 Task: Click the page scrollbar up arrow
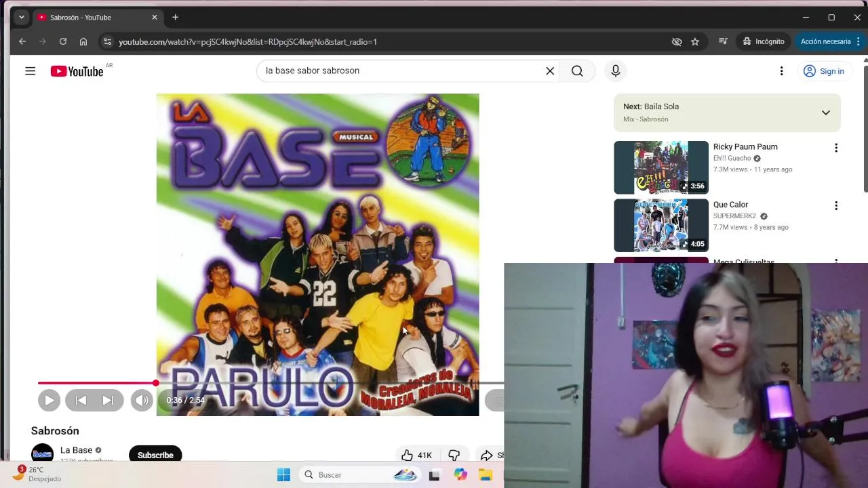pos(865,60)
